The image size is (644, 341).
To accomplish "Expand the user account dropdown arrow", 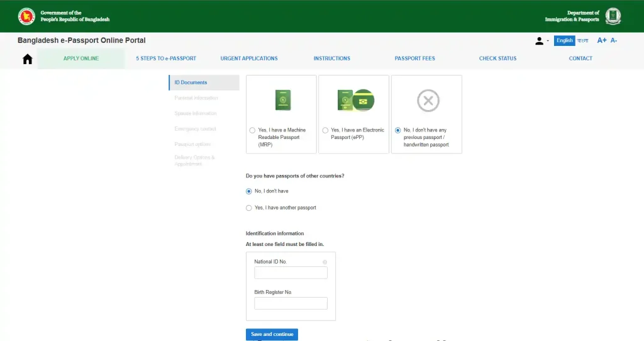I will click(x=548, y=41).
